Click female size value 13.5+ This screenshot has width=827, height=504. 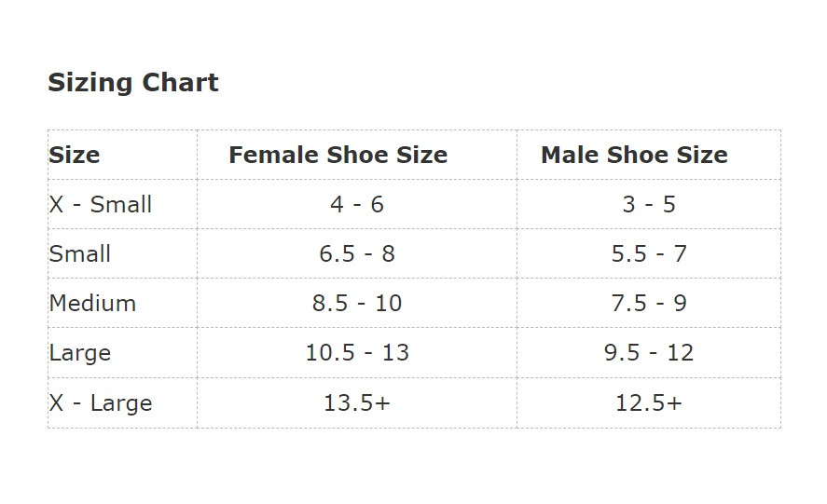357,403
